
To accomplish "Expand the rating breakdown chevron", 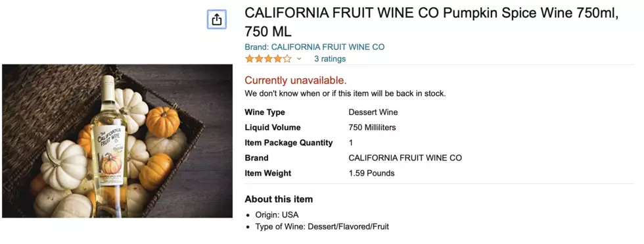I will point(299,59).
